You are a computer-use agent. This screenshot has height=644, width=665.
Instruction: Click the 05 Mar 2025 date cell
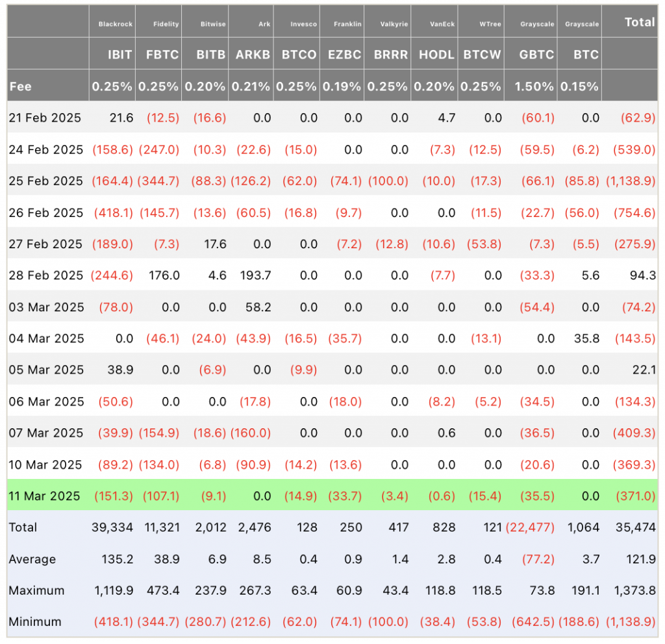pyautogui.click(x=46, y=370)
